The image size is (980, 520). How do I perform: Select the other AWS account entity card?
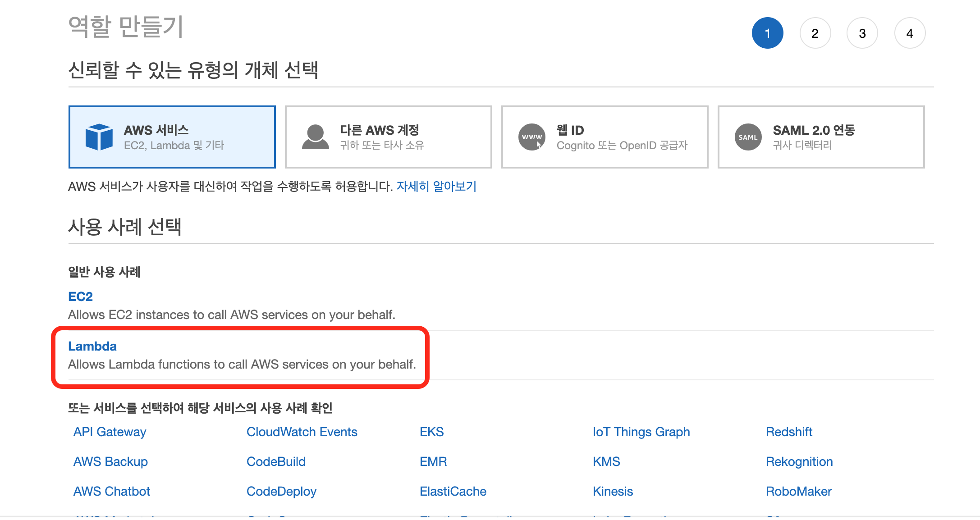(388, 137)
